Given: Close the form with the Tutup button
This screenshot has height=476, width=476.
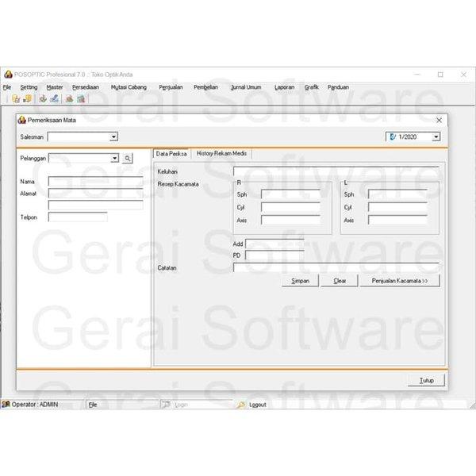Looking at the screenshot, I should click(427, 381).
